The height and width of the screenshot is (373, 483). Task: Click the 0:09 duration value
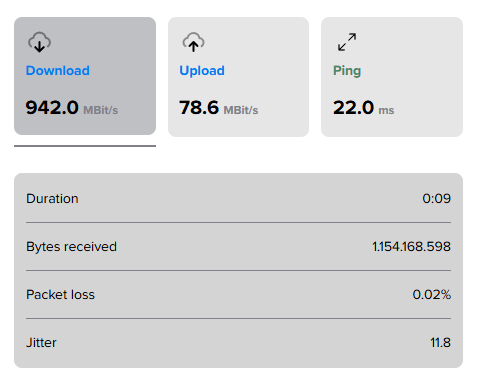point(437,199)
